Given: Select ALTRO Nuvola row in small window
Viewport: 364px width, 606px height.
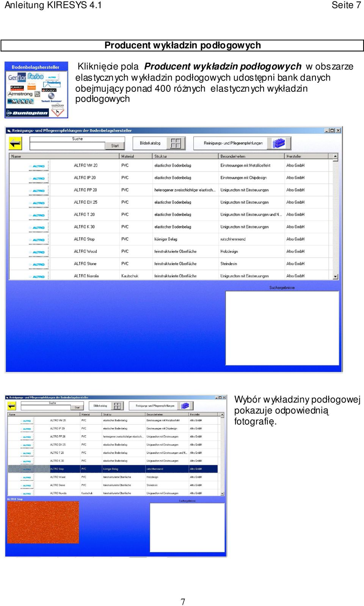Looking at the screenshot, I should pos(113,493).
